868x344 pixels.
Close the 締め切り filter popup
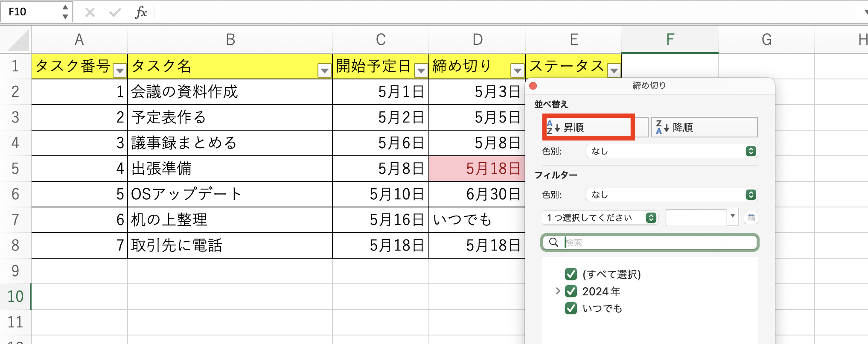point(533,86)
